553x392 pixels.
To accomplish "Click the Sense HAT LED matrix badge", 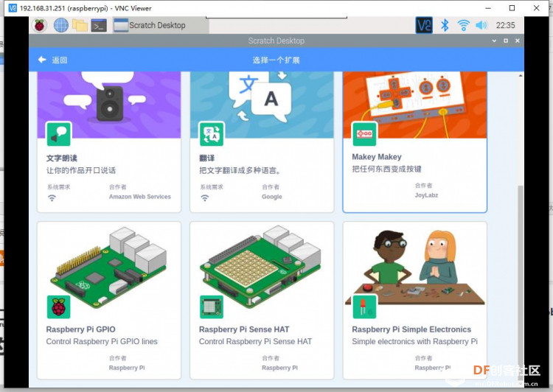I will (x=212, y=307).
